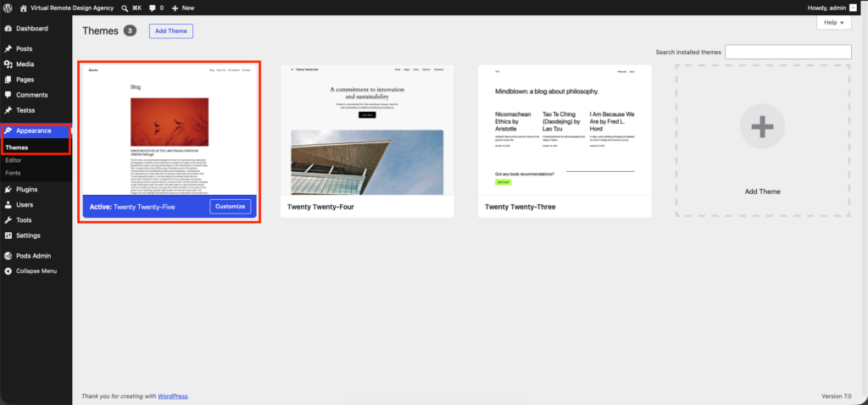Open the Twenty Twenty-Five theme screenshot

coord(170,130)
